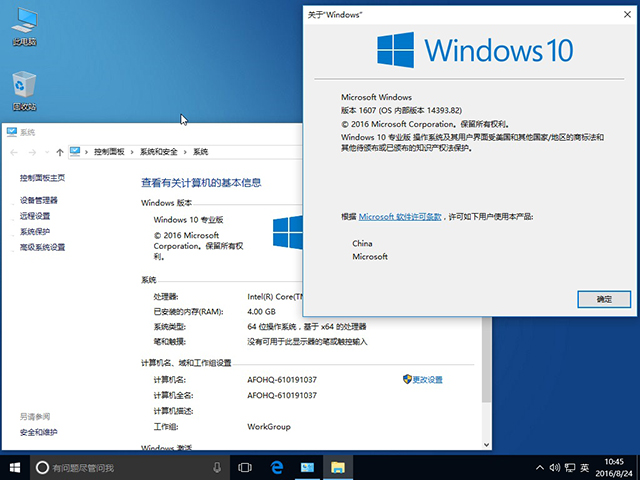Open the Windows Start menu

[x=15, y=467]
